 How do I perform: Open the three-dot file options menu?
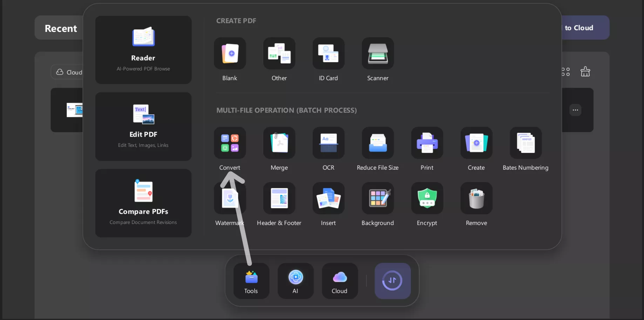pos(575,110)
